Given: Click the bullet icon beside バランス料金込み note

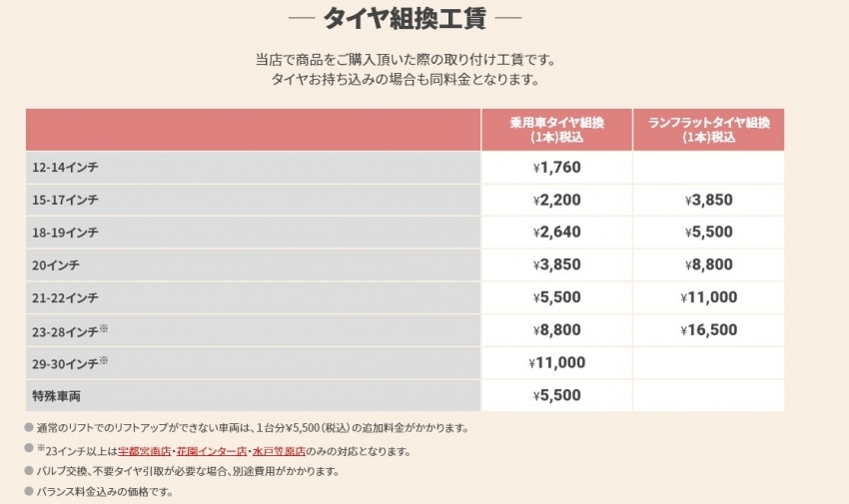Looking at the screenshot, I should click(x=29, y=492).
